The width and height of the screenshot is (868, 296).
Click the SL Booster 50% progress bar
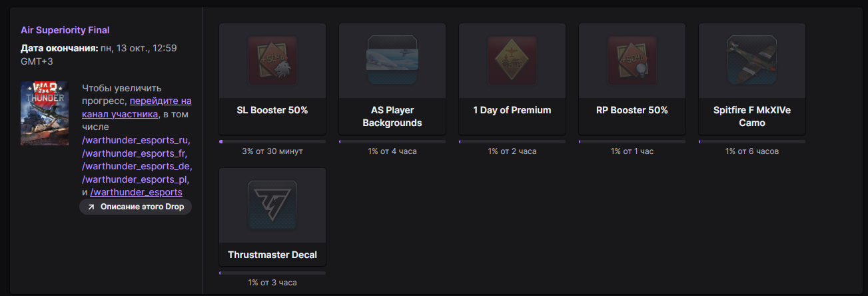coord(272,141)
